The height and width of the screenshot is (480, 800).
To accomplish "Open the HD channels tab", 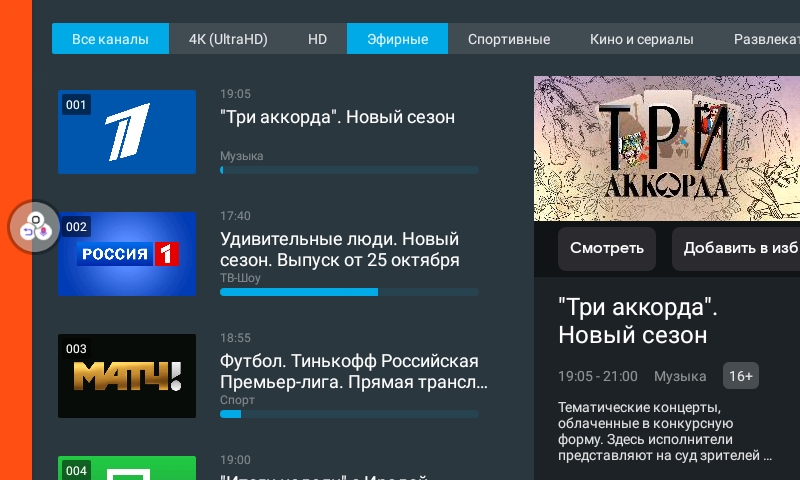I will pyautogui.click(x=317, y=39).
